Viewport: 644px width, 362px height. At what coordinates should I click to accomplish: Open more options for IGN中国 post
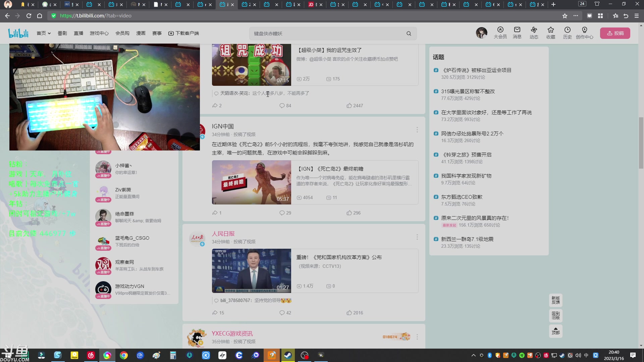pos(417,130)
